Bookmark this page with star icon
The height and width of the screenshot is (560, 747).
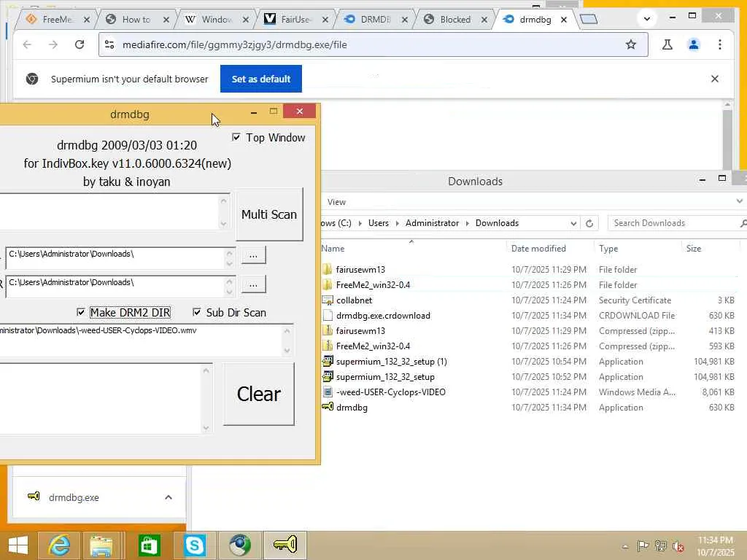pyautogui.click(x=631, y=44)
